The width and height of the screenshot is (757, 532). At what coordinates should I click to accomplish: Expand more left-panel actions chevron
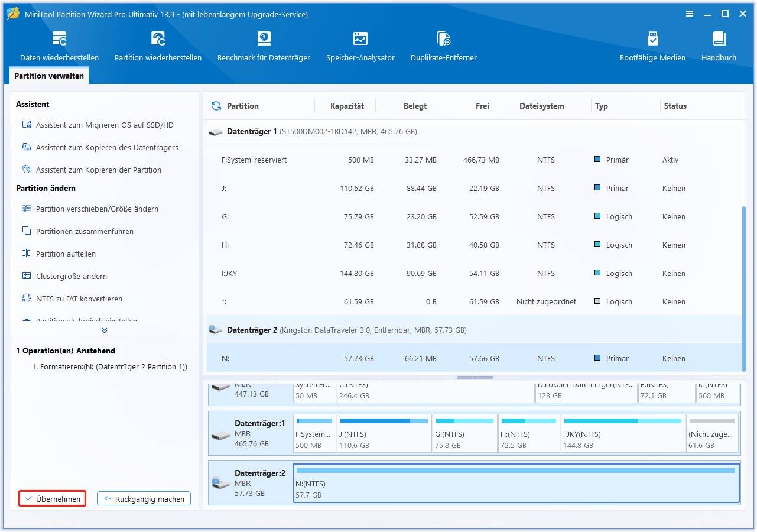(105, 330)
